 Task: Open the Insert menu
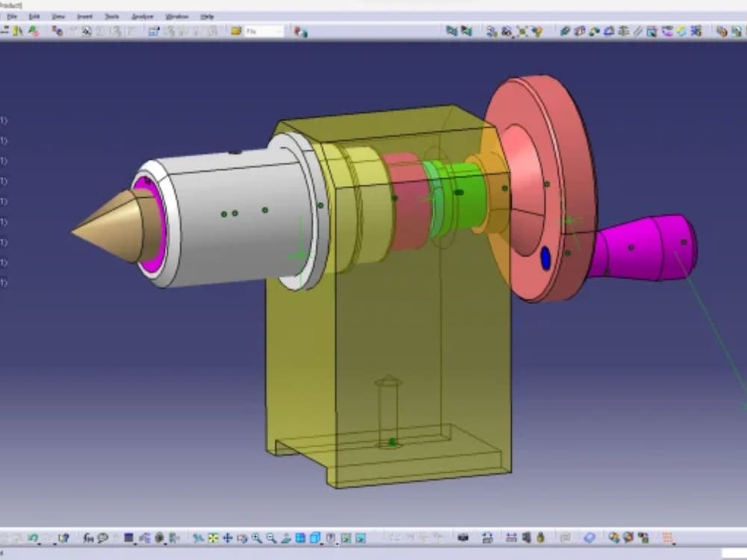pyautogui.click(x=84, y=16)
